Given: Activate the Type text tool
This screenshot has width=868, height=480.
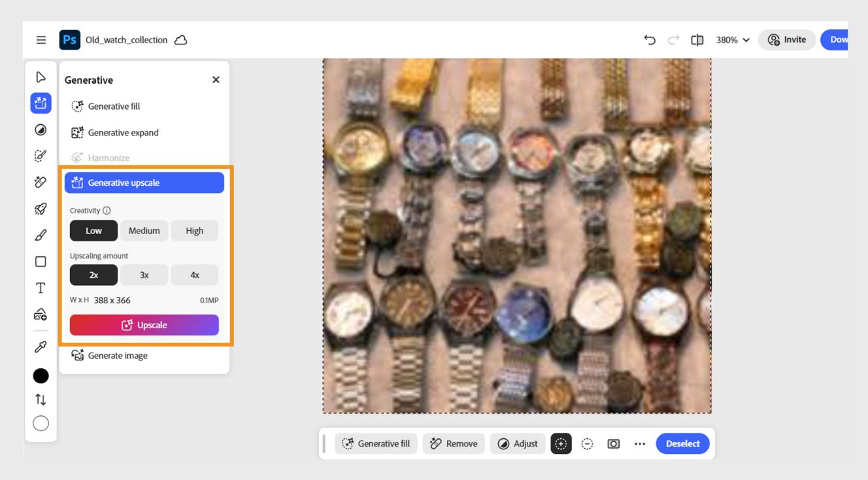Looking at the screenshot, I should point(41,288).
